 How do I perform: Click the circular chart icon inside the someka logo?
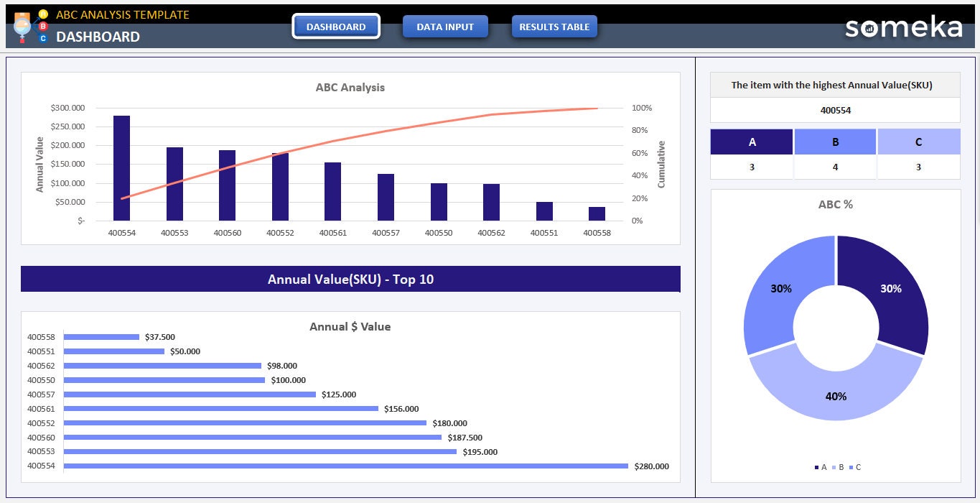[x=871, y=29]
